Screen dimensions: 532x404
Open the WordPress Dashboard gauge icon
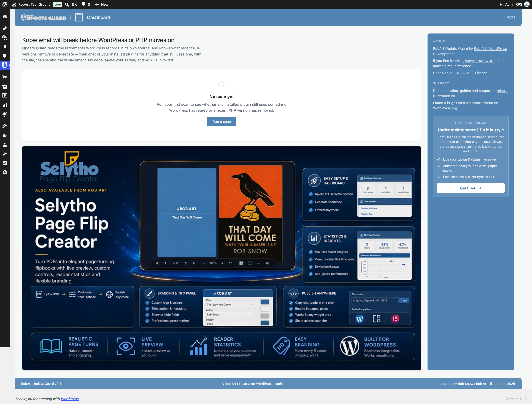(5, 17)
